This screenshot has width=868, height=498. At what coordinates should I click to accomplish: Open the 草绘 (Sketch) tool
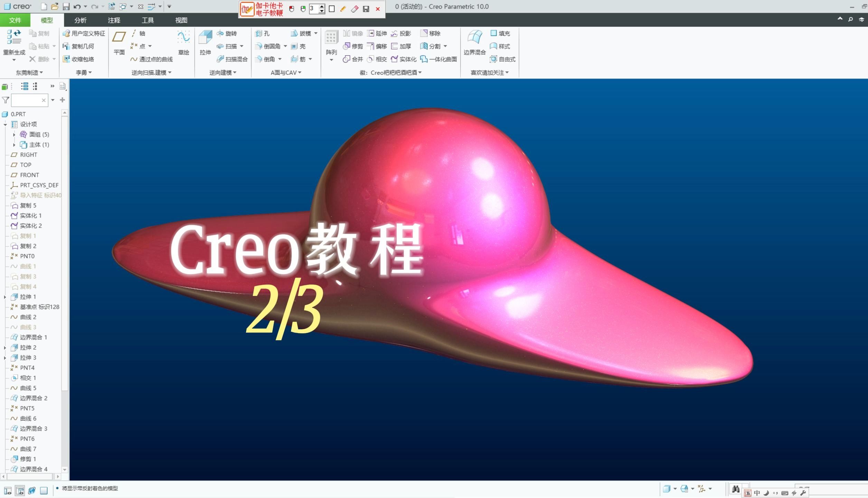click(183, 41)
